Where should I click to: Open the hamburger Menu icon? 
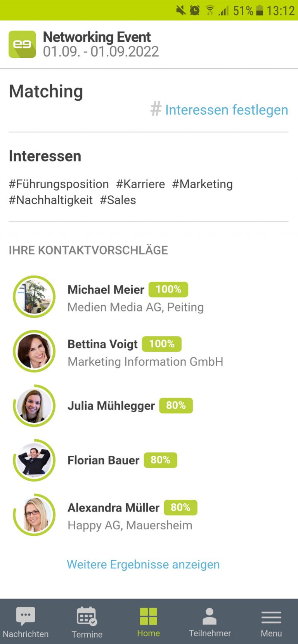pos(271,617)
